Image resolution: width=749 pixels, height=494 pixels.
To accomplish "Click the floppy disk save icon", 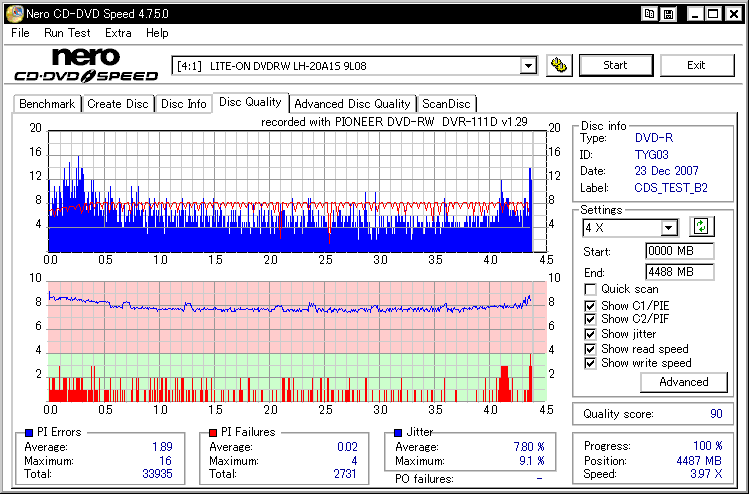I will [x=668, y=13].
